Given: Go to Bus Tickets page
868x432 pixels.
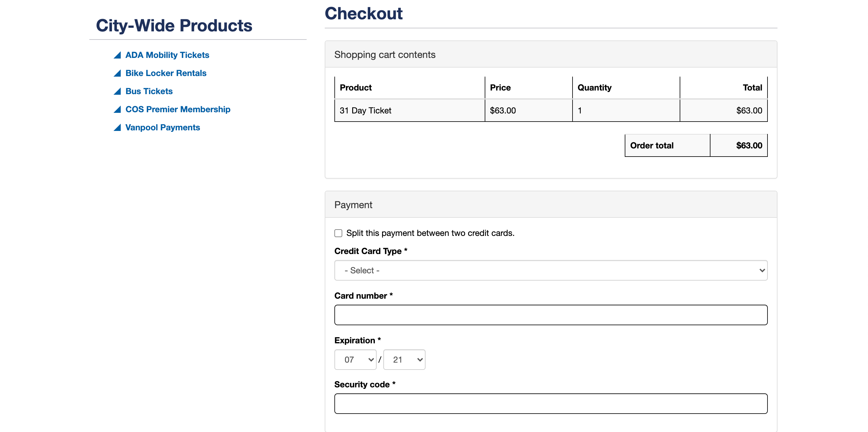Looking at the screenshot, I should 149,91.
